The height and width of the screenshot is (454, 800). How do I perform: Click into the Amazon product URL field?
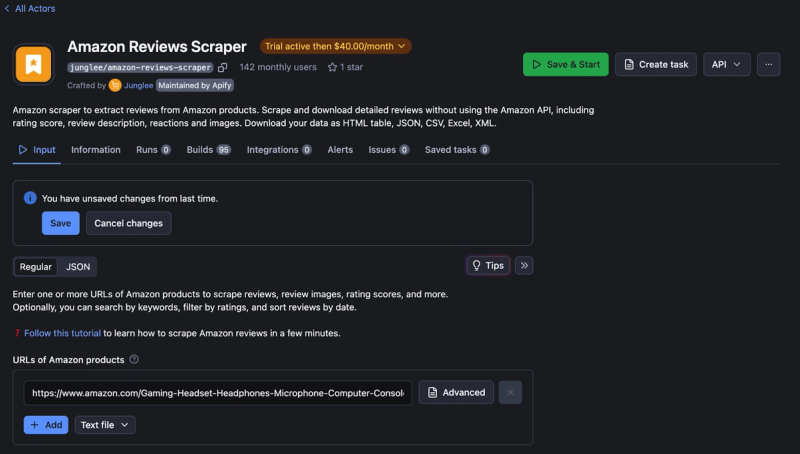[x=217, y=393]
